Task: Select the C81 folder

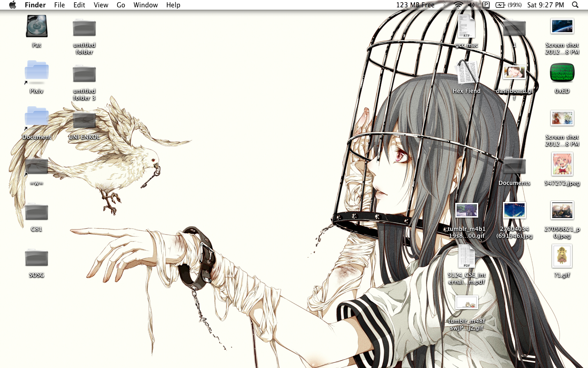Action: click(37, 212)
